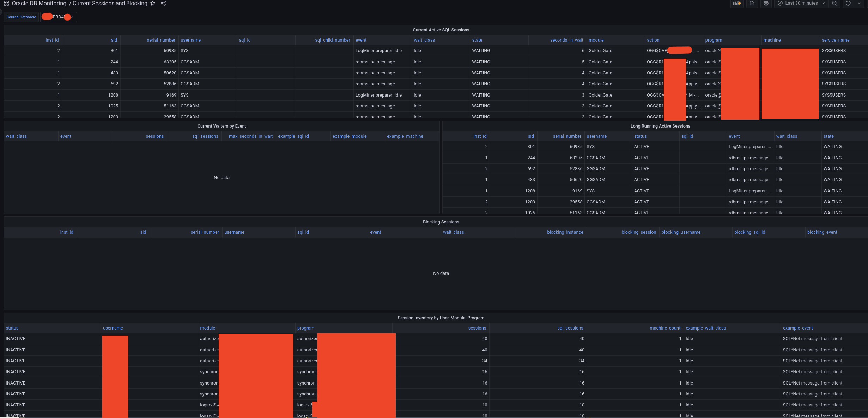Click serial_number 29558 in Long Running Sessions
868x418 pixels.
pyautogui.click(x=576, y=202)
